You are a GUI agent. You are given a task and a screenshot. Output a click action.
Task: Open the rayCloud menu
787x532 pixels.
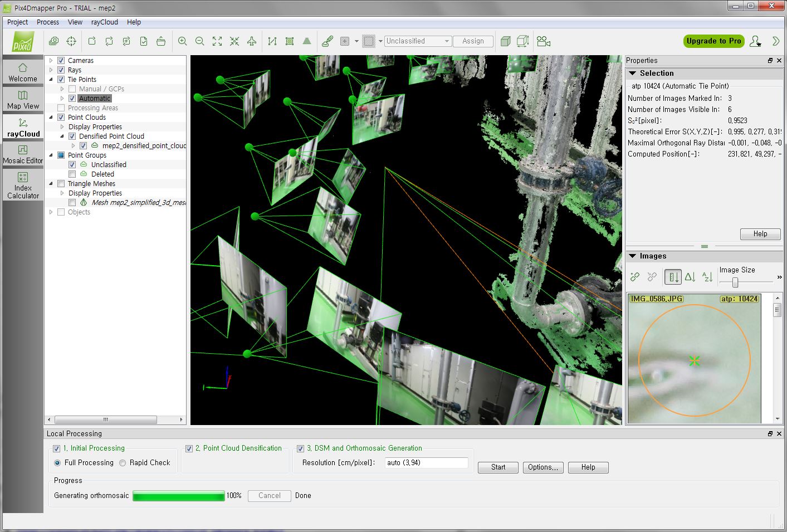tap(105, 22)
